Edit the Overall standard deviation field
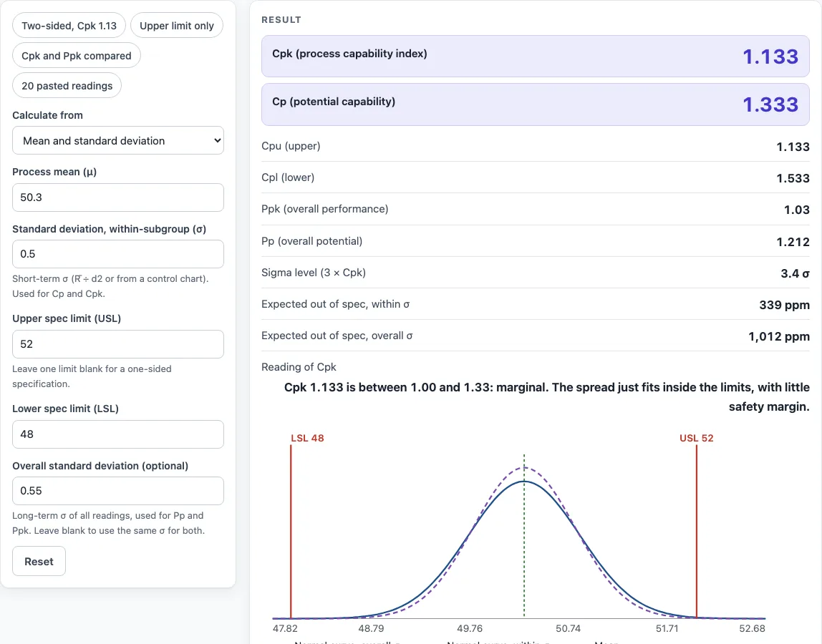Image resolution: width=822 pixels, height=644 pixels. [x=118, y=491]
